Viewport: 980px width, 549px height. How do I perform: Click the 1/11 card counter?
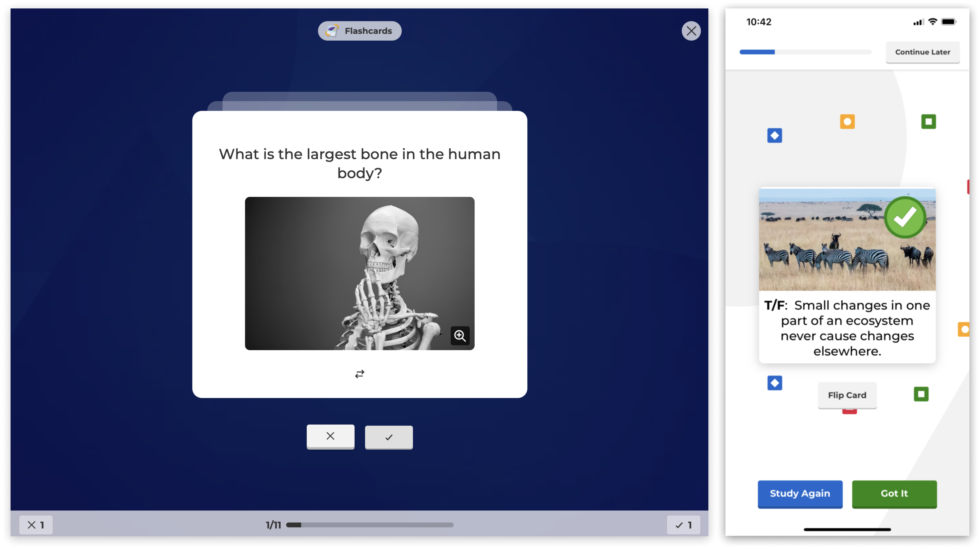pos(273,525)
